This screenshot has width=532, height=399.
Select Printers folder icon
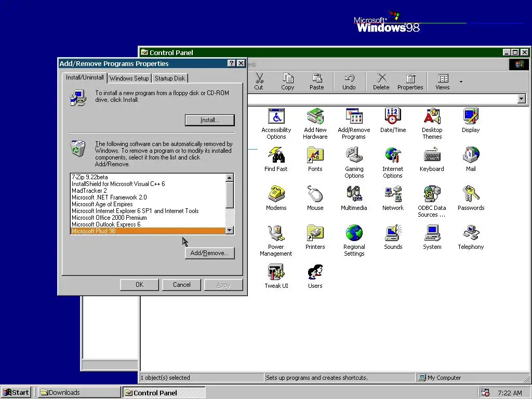[315, 237]
